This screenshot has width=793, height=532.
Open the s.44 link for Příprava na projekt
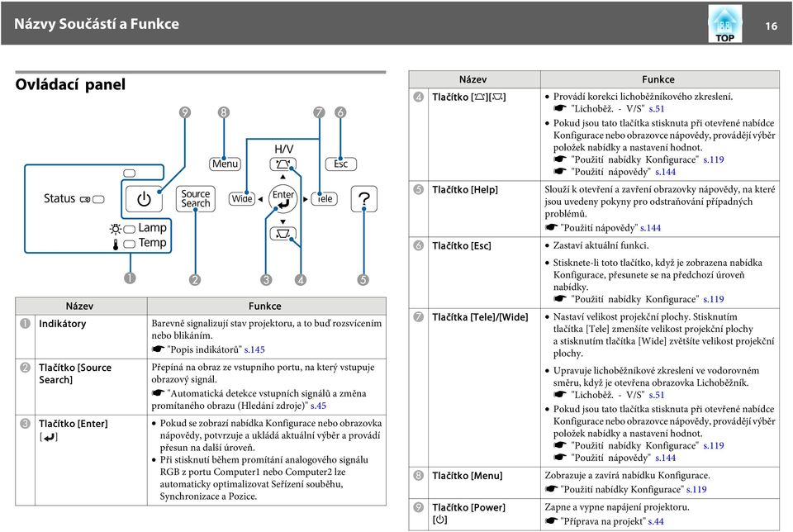coord(655,521)
